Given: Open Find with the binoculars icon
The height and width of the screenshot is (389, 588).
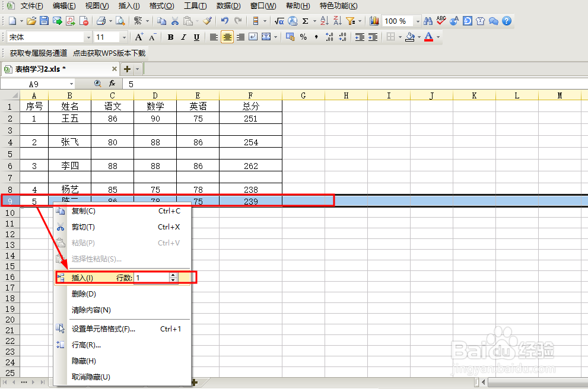Looking at the screenshot, I should pos(428,21).
